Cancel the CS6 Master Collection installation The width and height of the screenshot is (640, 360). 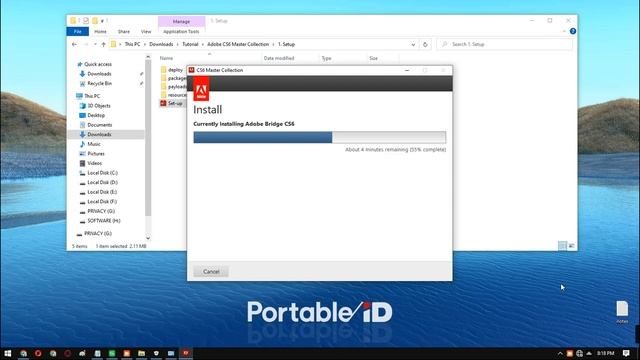[x=211, y=271]
